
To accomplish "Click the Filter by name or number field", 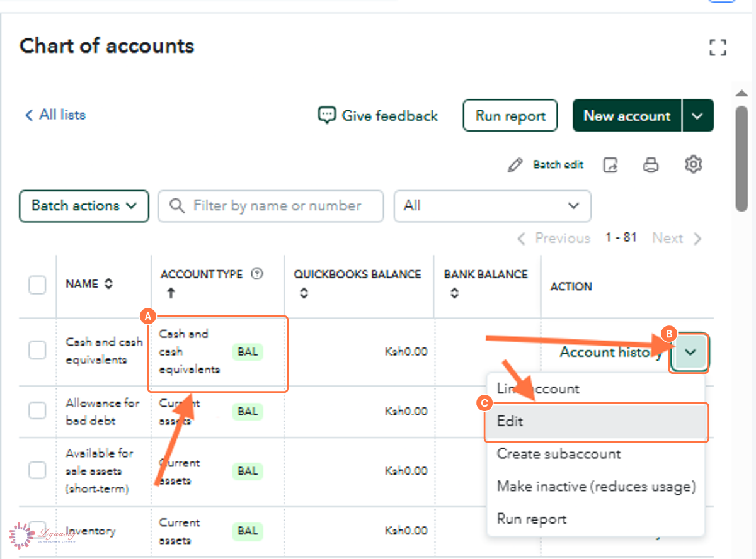I will [x=271, y=206].
